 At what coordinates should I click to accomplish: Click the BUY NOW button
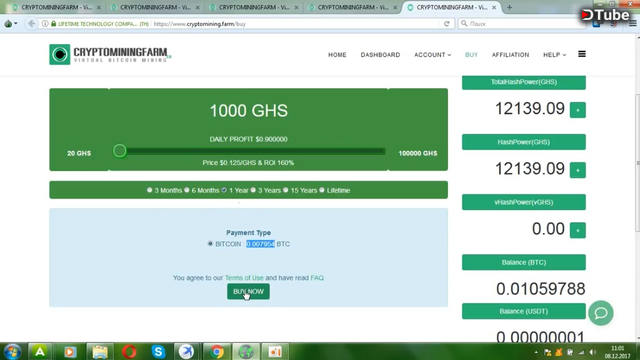(x=248, y=291)
